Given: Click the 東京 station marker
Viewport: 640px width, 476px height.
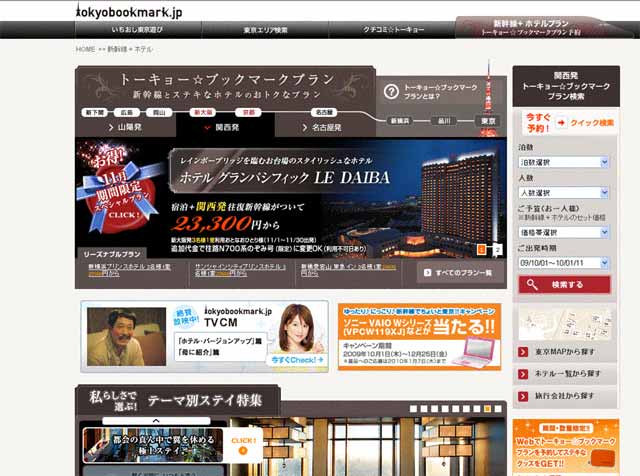Looking at the screenshot, I should pyautogui.click(x=487, y=121).
